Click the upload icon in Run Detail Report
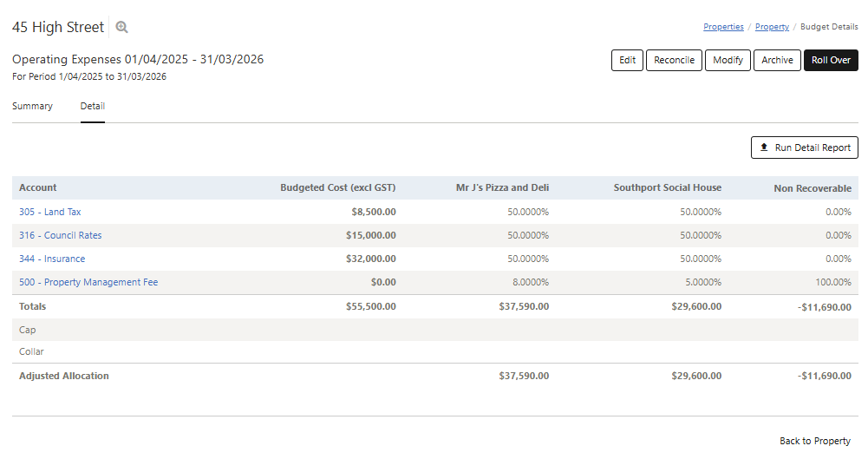The height and width of the screenshot is (459, 868). point(764,148)
